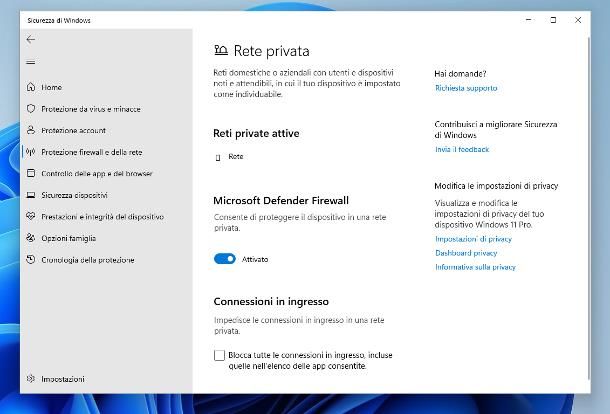
Task: Click the Impostazioni gear icon
Action: 31,379
